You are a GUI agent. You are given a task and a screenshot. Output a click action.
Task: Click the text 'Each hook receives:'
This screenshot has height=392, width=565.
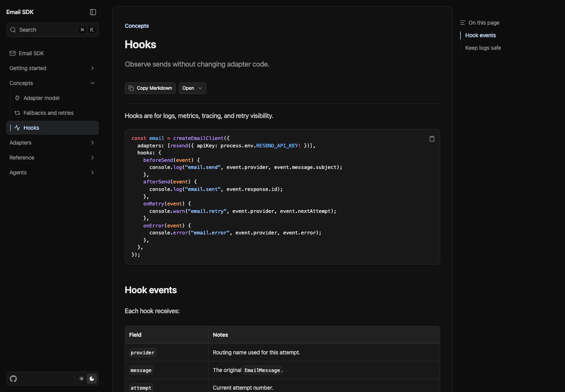152,311
